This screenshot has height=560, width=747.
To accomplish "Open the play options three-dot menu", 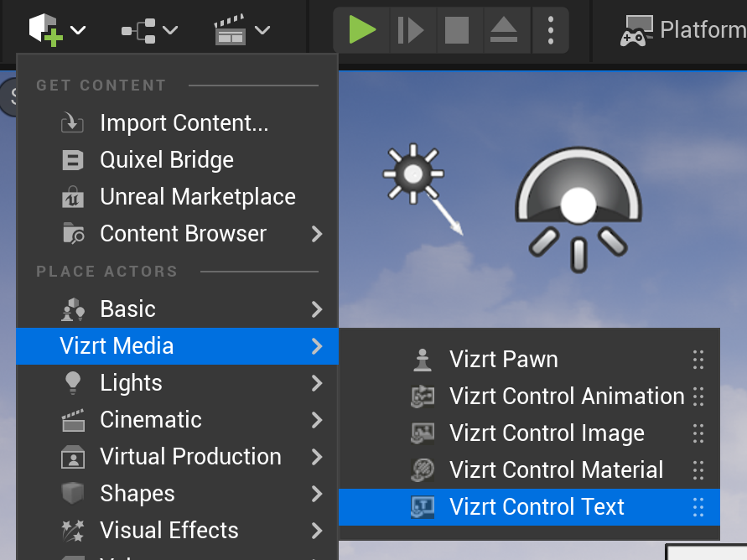I will click(x=551, y=30).
